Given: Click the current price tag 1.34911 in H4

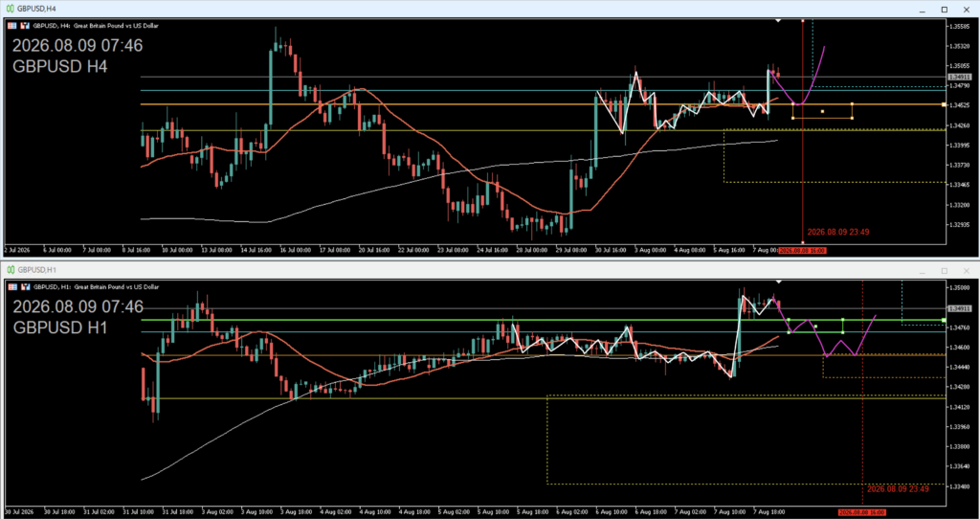Looking at the screenshot, I should pyautogui.click(x=959, y=77).
